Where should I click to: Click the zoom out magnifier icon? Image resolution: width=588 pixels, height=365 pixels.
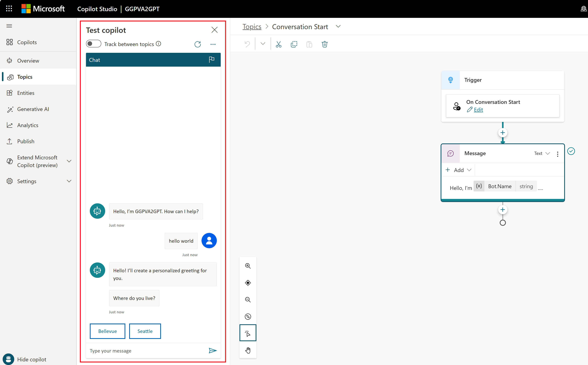(x=248, y=299)
